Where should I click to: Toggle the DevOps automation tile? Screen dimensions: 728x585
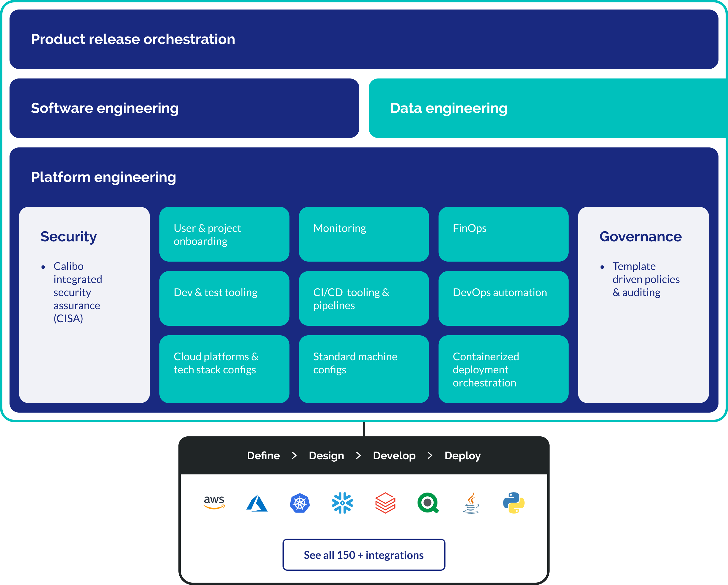(503, 298)
